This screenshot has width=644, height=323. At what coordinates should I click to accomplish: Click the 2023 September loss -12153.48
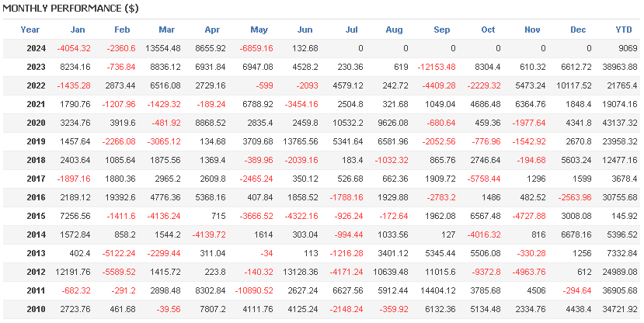coord(433,67)
